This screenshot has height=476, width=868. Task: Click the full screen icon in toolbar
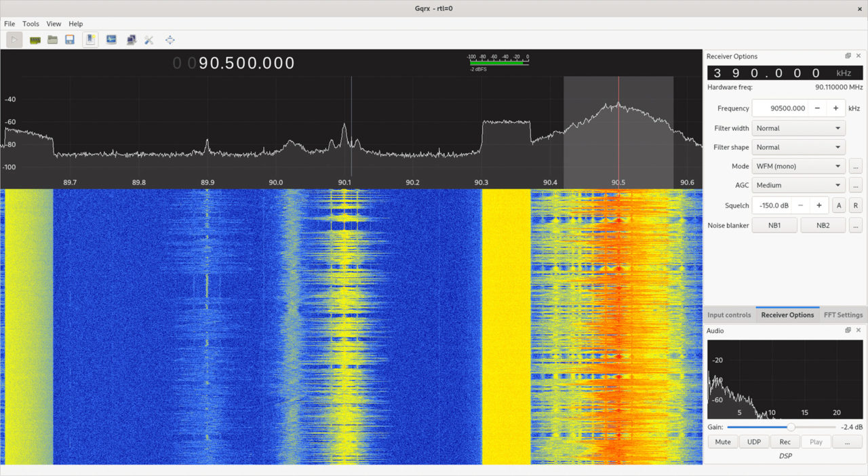pyautogui.click(x=170, y=39)
